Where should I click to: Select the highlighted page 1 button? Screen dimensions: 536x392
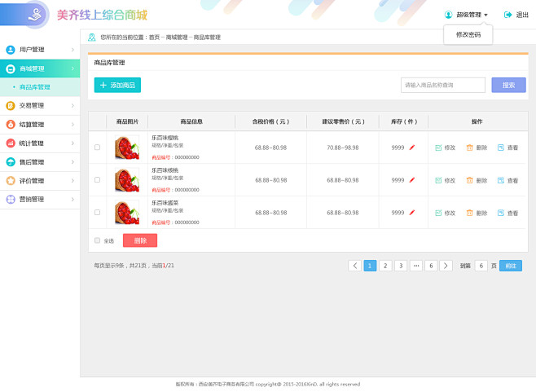[370, 266]
